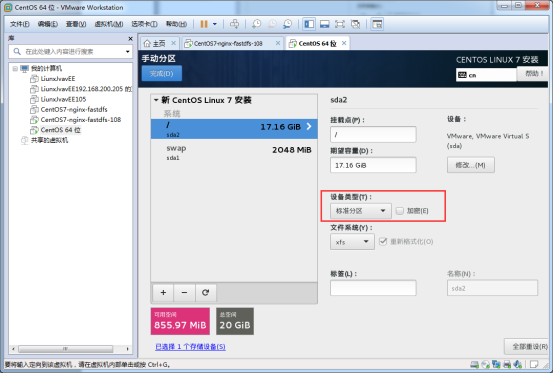Toggle the 重新格式化(O) reformat checkbox
Screen dimensions: 553x373
(x=383, y=241)
